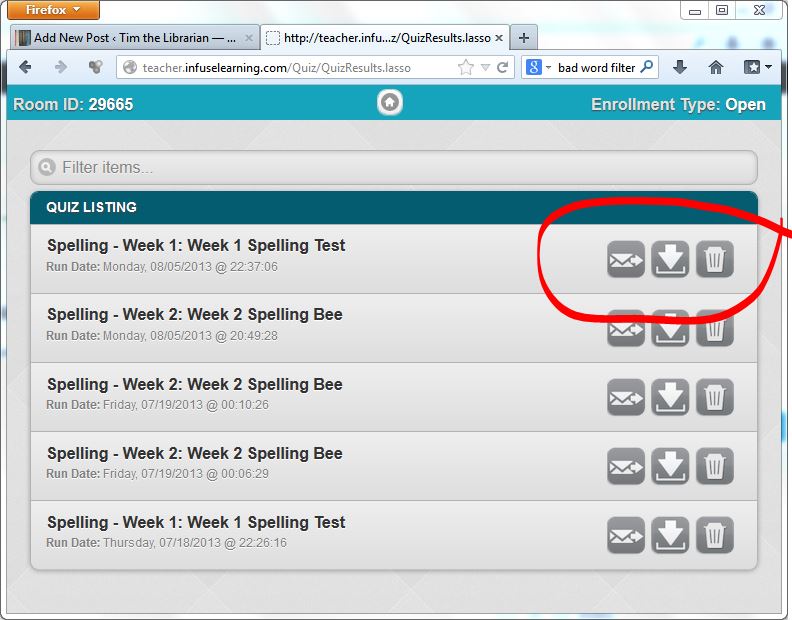Reload the current page
The width and height of the screenshot is (792, 620).
tap(503, 68)
